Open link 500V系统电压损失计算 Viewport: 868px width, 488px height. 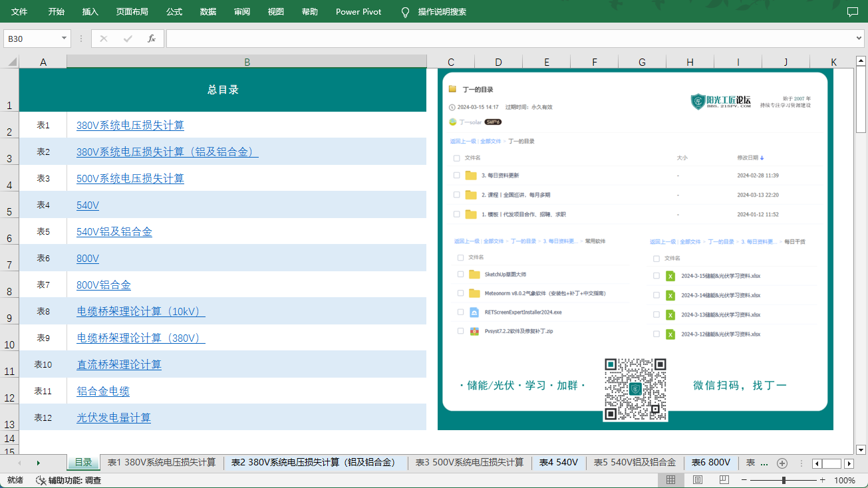(x=130, y=178)
